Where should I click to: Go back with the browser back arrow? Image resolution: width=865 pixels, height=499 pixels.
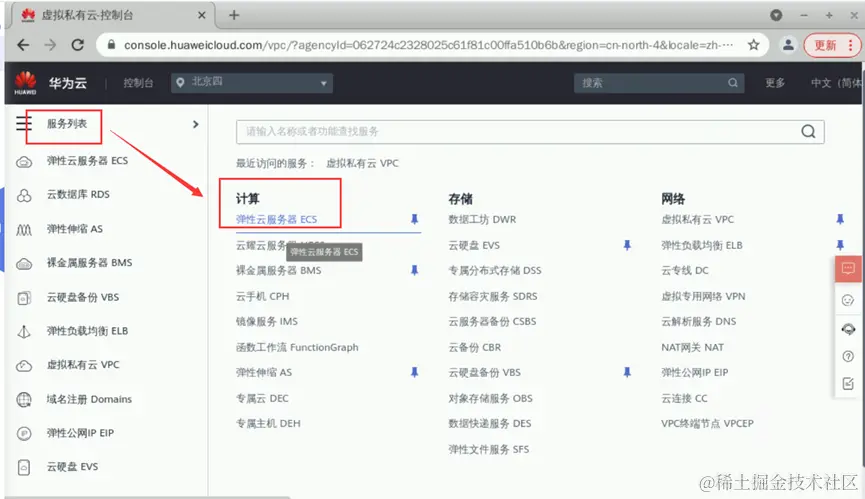pyautogui.click(x=23, y=45)
